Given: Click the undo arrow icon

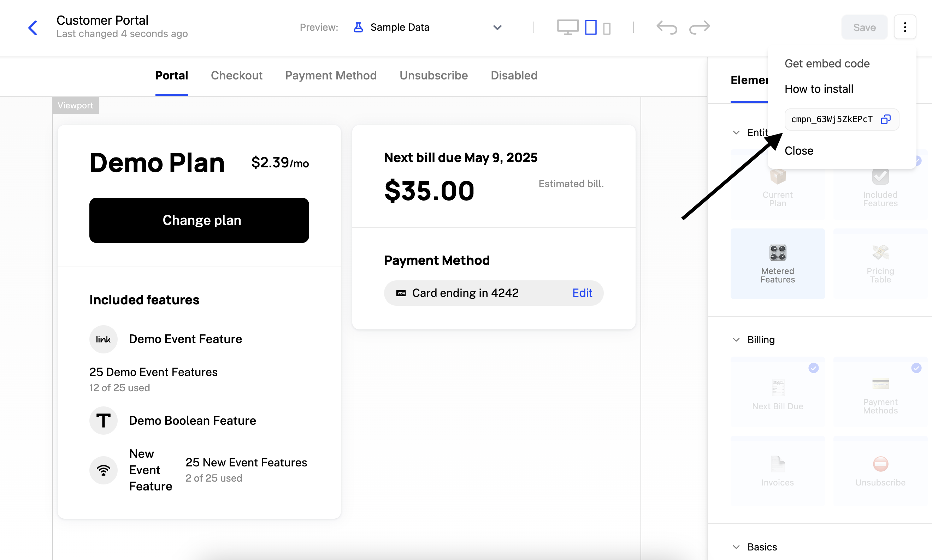Looking at the screenshot, I should click(667, 28).
